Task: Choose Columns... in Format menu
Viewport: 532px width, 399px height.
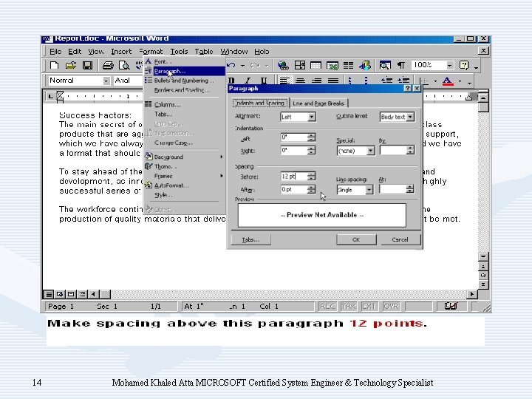Action: [184, 104]
